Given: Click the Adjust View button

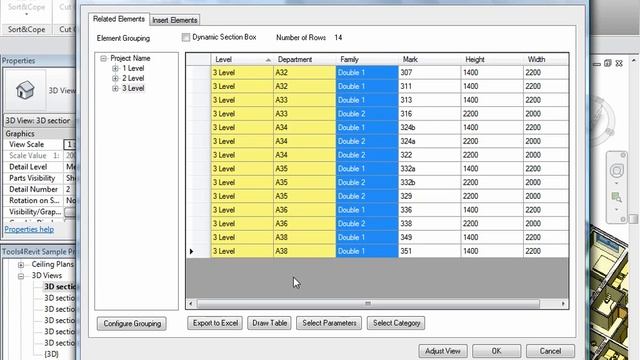Looking at the screenshot, I should (443, 351).
